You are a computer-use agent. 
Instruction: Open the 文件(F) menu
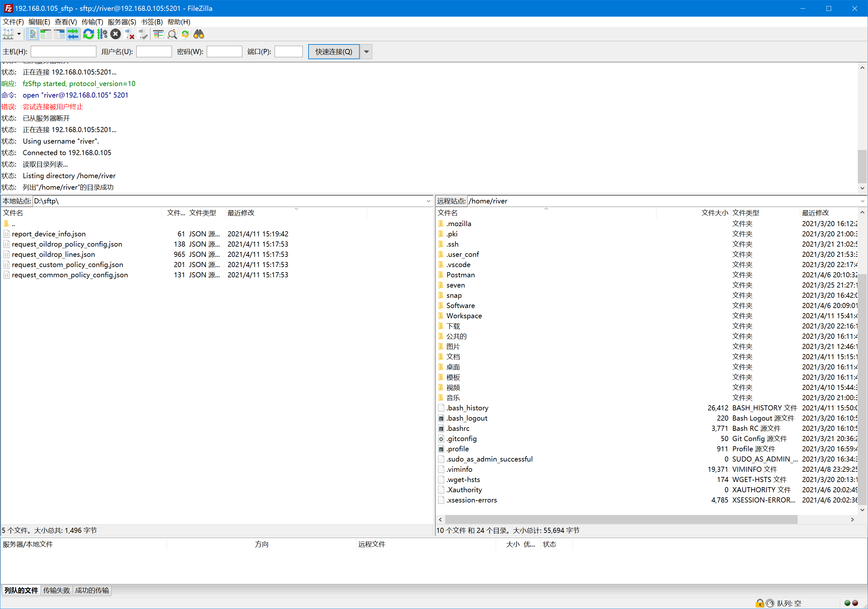pyautogui.click(x=13, y=22)
